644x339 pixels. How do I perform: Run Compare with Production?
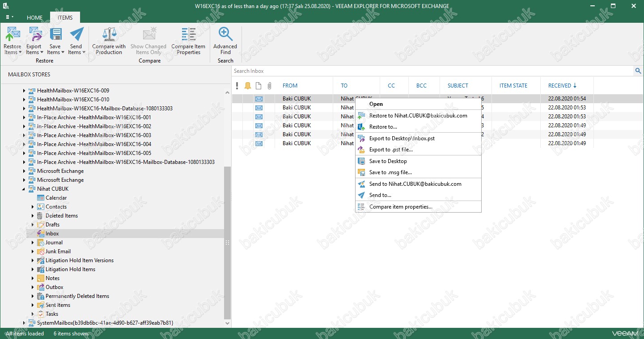(109, 41)
